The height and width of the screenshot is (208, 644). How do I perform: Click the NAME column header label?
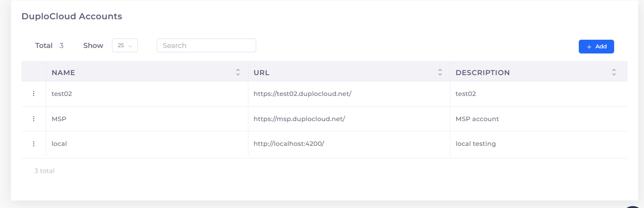coord(63,73)
